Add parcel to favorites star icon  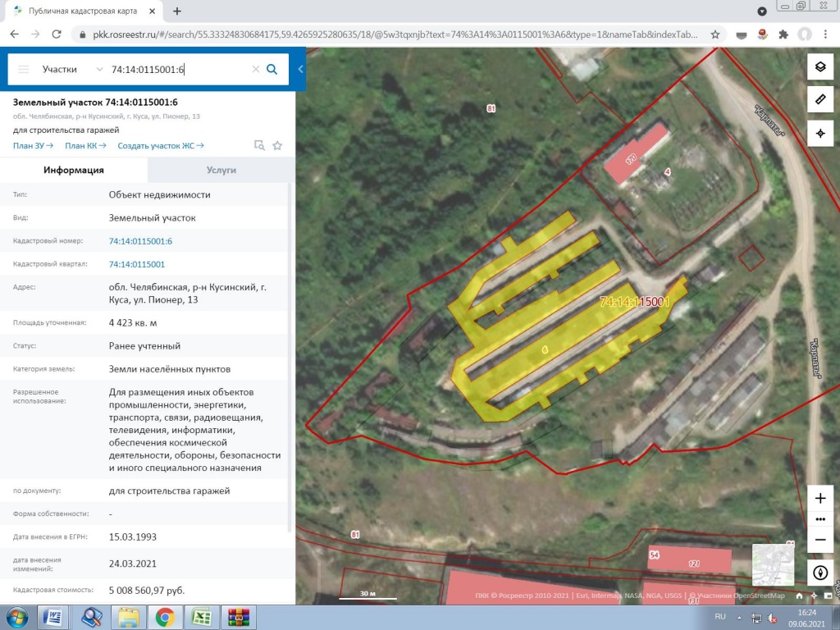click(277, 146)
